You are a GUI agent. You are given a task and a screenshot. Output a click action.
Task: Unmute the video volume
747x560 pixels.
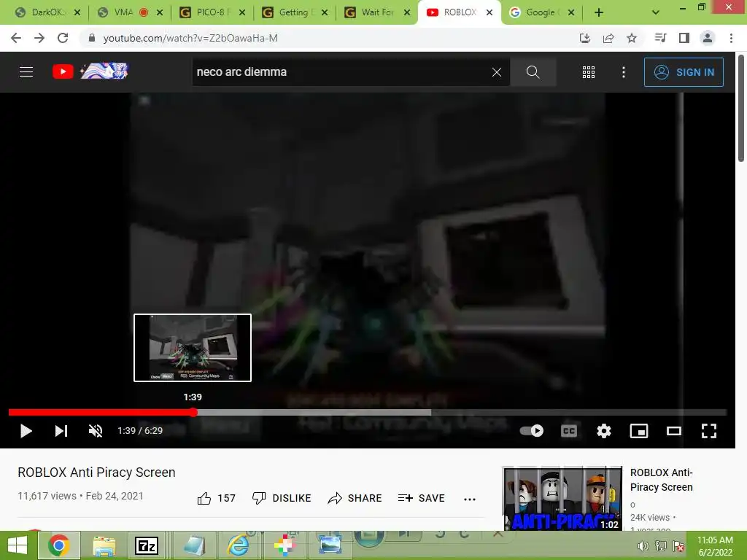96,431
